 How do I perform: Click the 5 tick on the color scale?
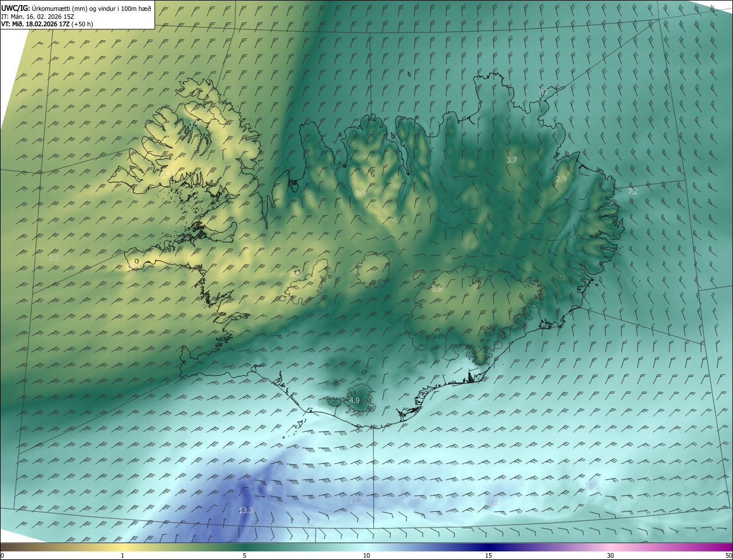click(x=245, y=555)
